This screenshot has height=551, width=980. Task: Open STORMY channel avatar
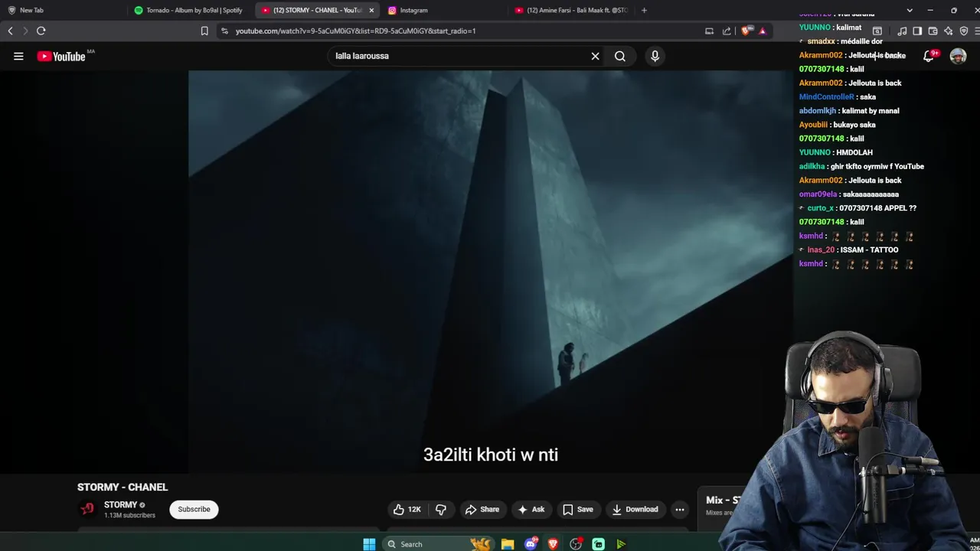point(87,509)
